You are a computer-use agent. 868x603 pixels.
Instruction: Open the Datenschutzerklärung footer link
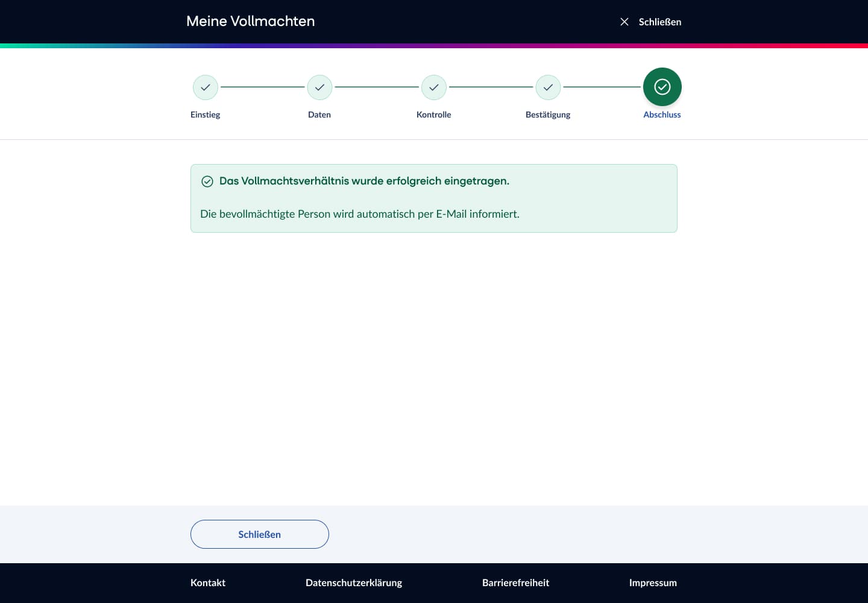click(354, 582)
